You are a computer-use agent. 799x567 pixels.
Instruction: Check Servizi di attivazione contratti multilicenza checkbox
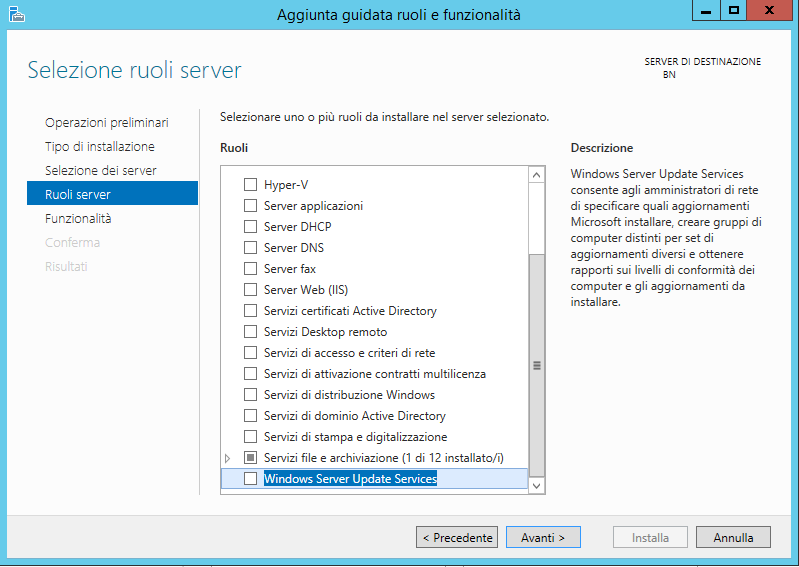click(x=250, y=373)
